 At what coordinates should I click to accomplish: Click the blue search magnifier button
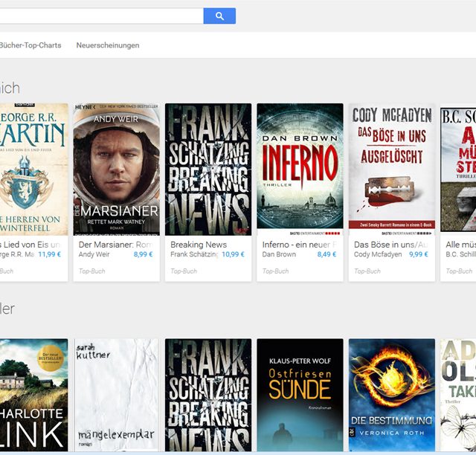[219, 16]
